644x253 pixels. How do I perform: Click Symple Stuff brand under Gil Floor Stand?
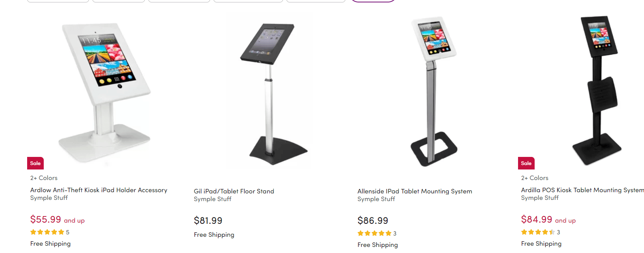[212, 199]
